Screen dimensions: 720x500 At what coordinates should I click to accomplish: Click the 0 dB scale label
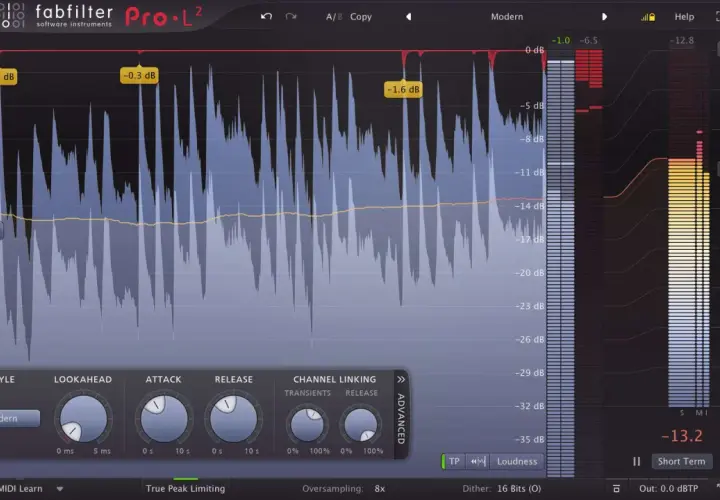point(534,50)
